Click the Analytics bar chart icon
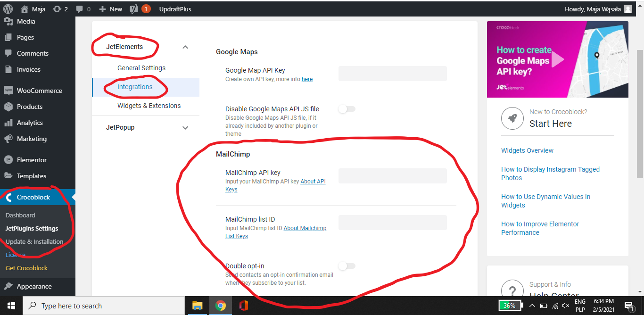Image resolution: width=644 pixels, height=315 pixels. [x=8, y=123]
